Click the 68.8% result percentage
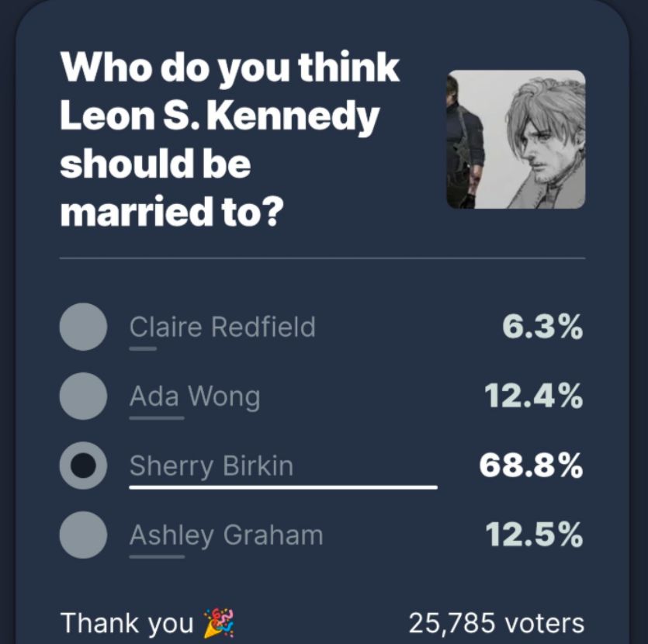This screenshot has height=644, width=648. click(x=531, y=466)
